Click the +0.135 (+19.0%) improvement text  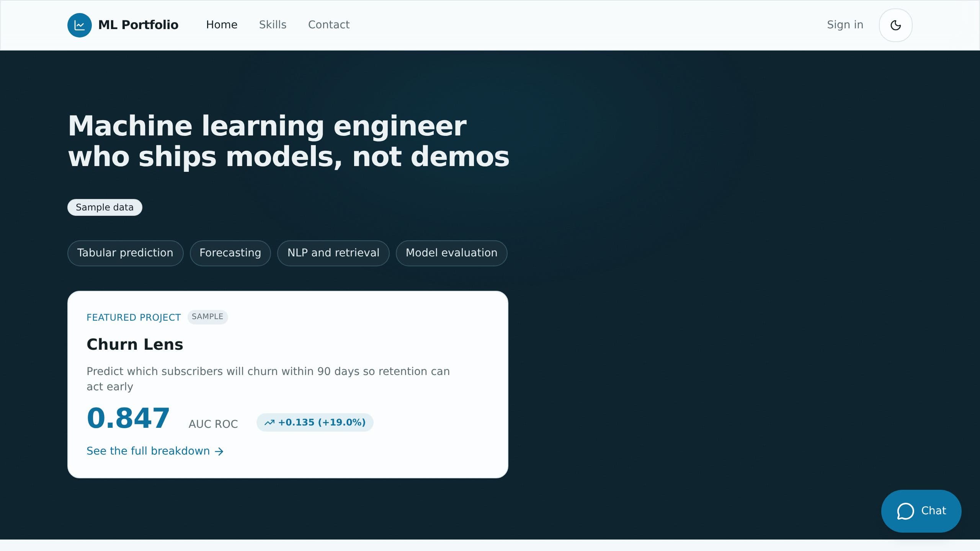(322, 422)
